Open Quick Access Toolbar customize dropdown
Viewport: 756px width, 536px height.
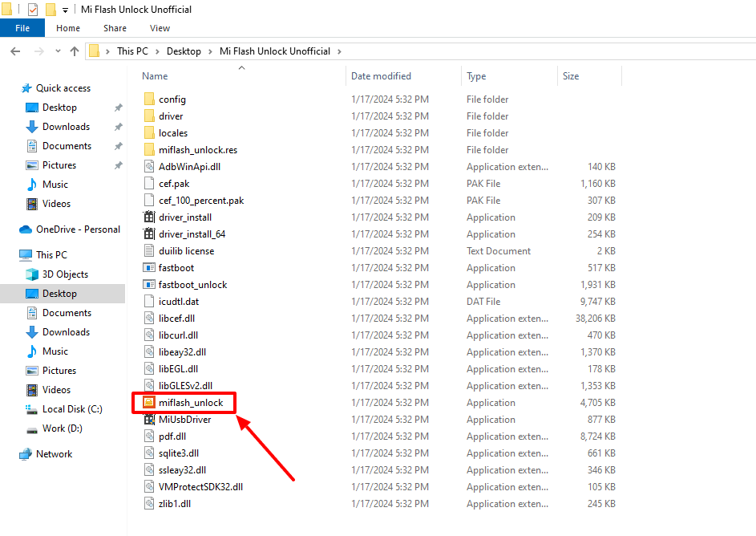[65, 10]
